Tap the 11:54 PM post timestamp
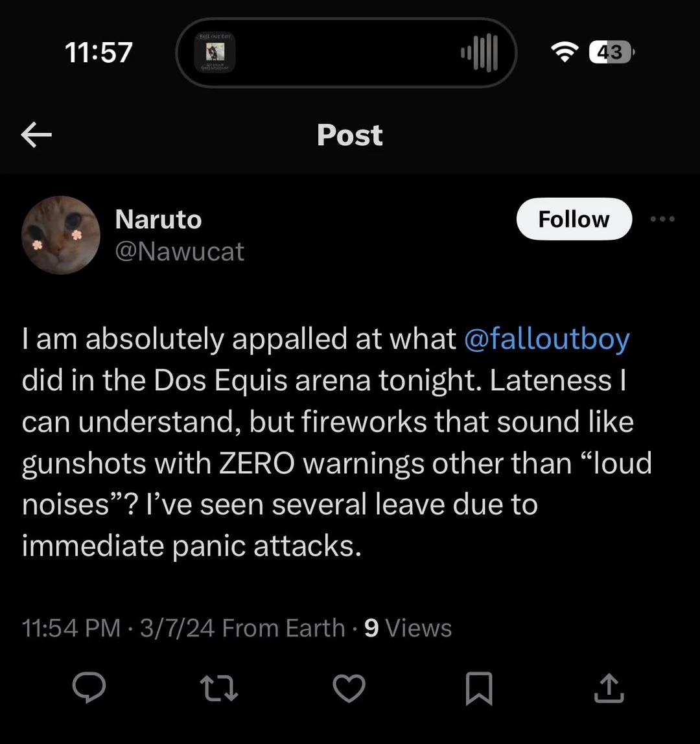700x744 pixels. (x=71, y=628)
